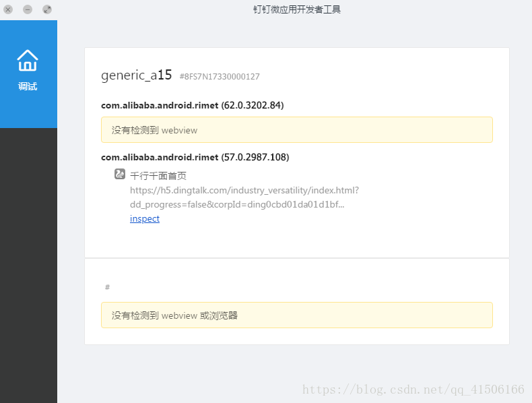Open the 调试 home icon in sidebar

[x=28, y=61]
